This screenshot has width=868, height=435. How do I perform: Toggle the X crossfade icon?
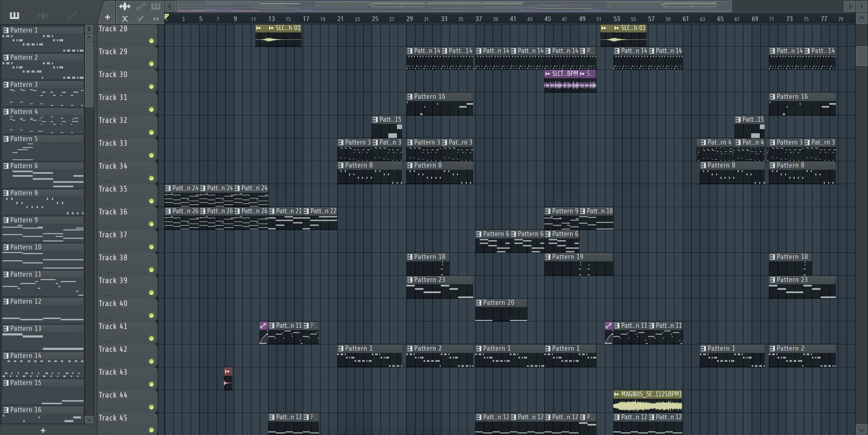125,19
